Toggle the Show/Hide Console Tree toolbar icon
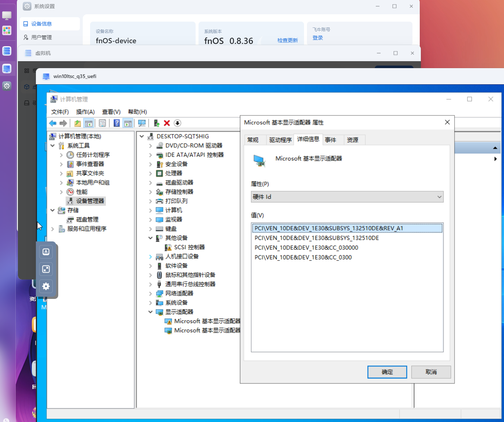This screenshot has height=422, width=504. [x=88, y=123]
